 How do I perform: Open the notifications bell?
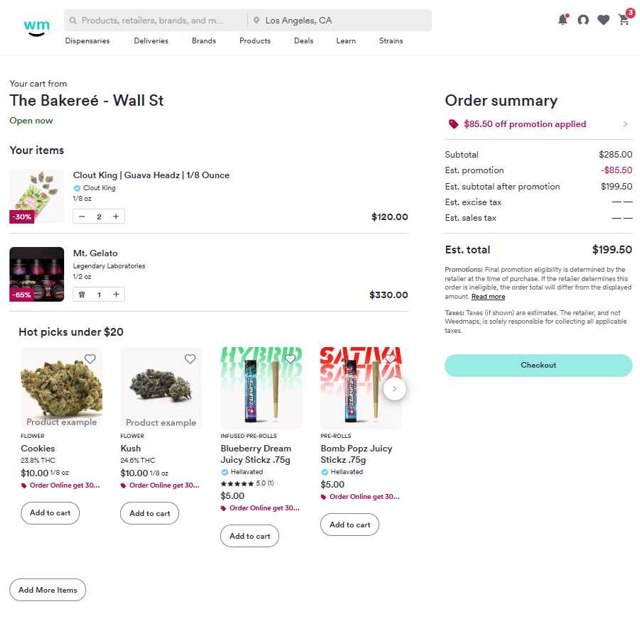(562, 20)
